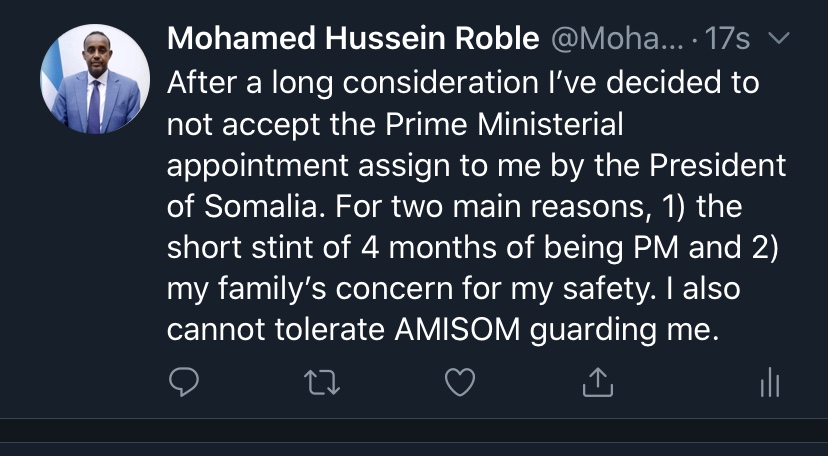
Task: Tap the two-arrow repost icon
Action: [322, 383]
